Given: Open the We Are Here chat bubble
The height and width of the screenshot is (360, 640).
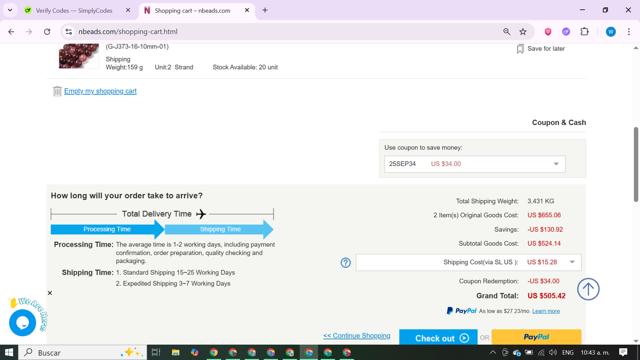Looking at the screenshot, I should pos(22,322).
